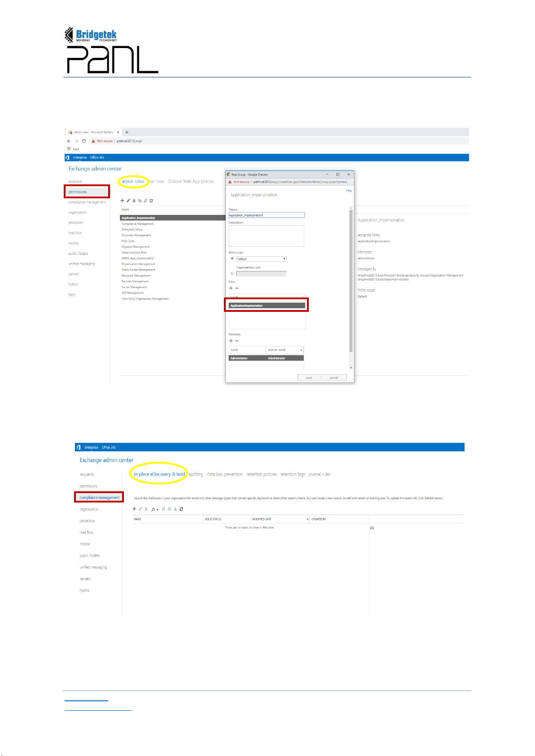
Task: Switch to the admin roles tab
Action: [133, 182]
